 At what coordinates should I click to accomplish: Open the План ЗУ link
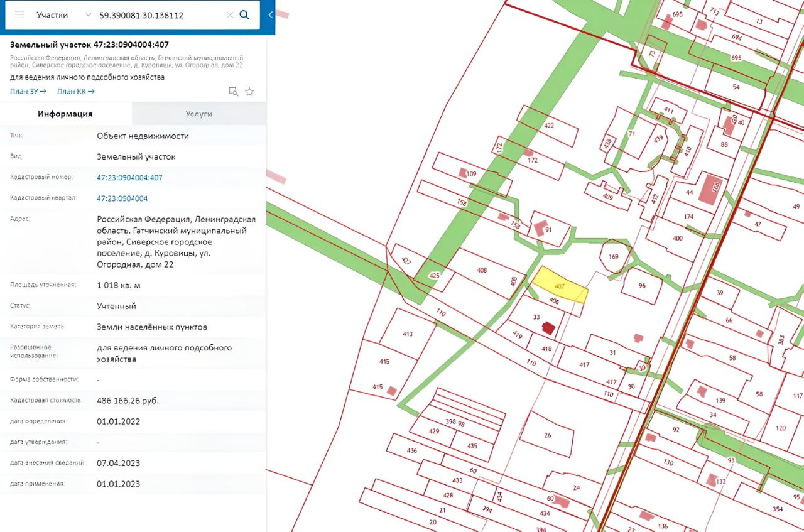pos(28,92)
